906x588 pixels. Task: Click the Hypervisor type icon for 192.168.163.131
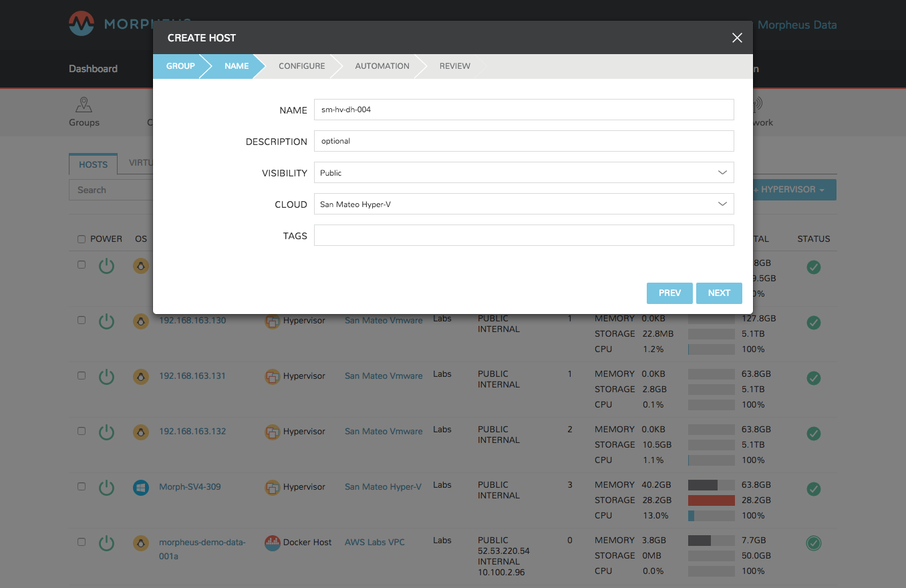coord(272,377)
